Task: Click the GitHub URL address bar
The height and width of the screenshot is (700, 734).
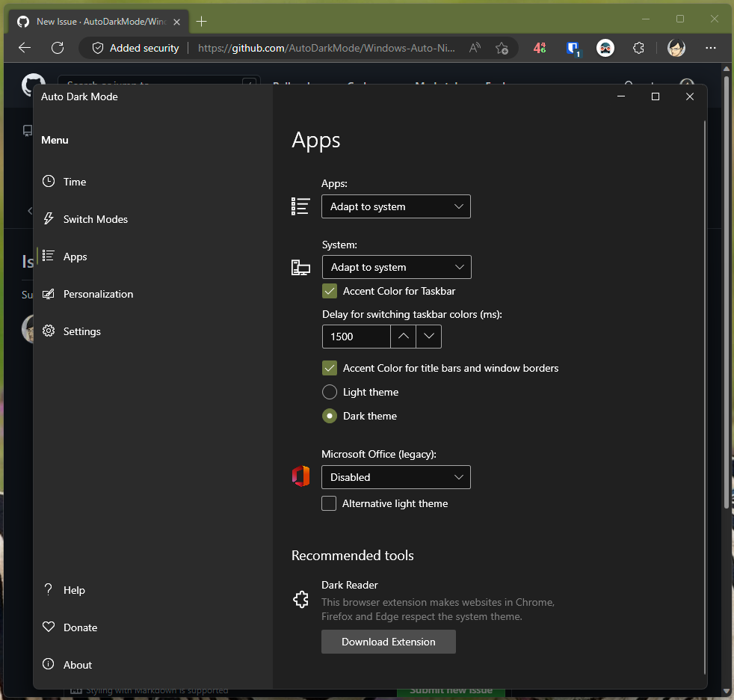Action: [x=327, y=48]
